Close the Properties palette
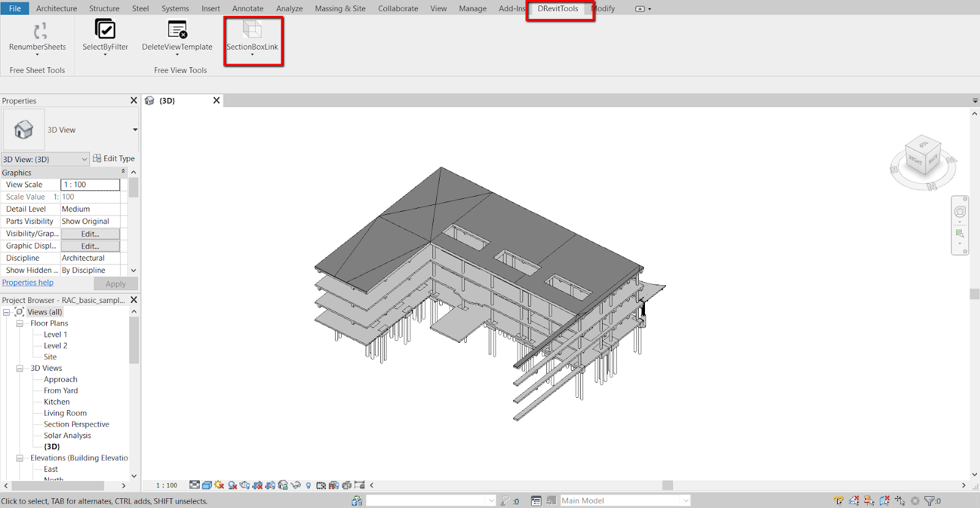Viewport: 980px width, 508px height. (x=134, y=100)
